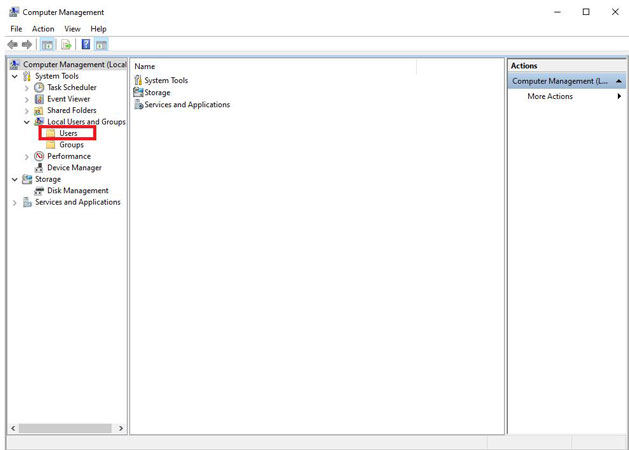The width and height of the screenshot is (629, 450).
Task: Open the View menu
Action: [x=72, y=29]
